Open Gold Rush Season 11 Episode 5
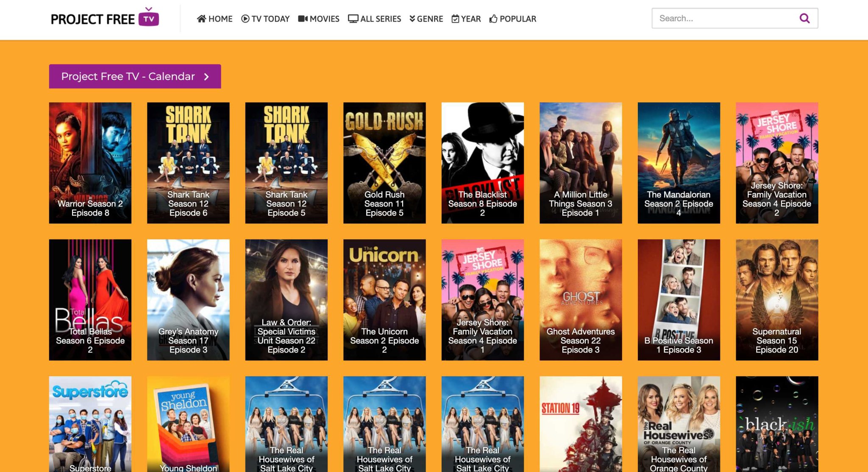 point(384,163)
